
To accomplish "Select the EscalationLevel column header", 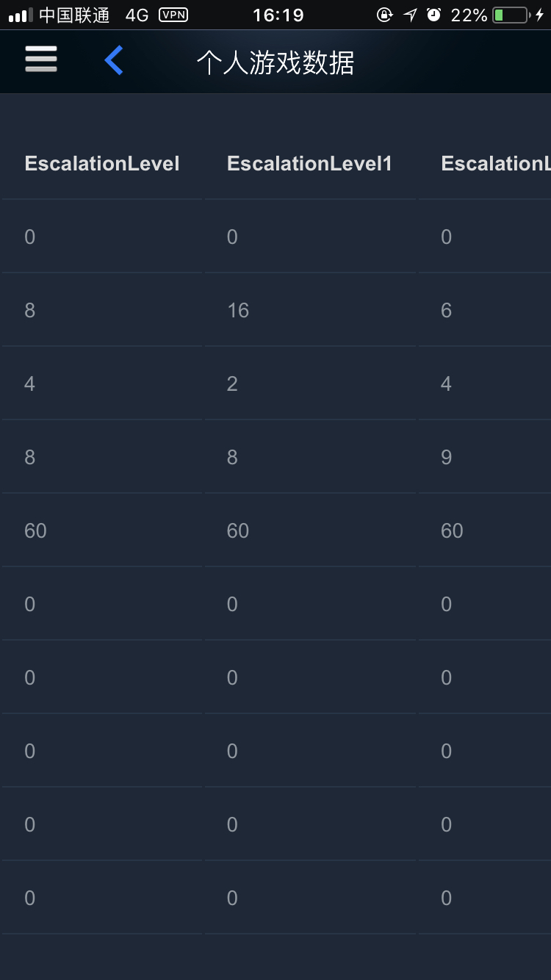I will (x=102, y=163).
